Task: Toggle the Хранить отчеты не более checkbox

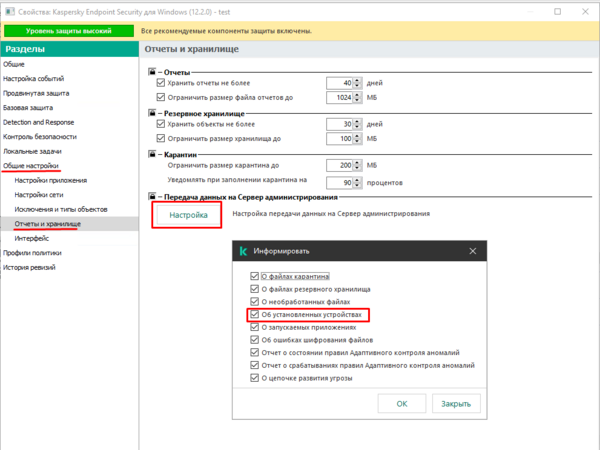Action: (161, 83)
